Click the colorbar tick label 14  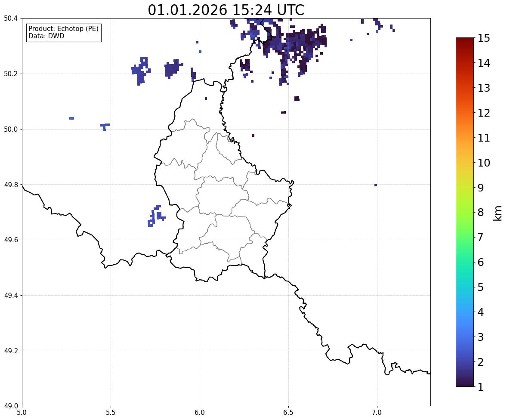[x=484, y=63]
